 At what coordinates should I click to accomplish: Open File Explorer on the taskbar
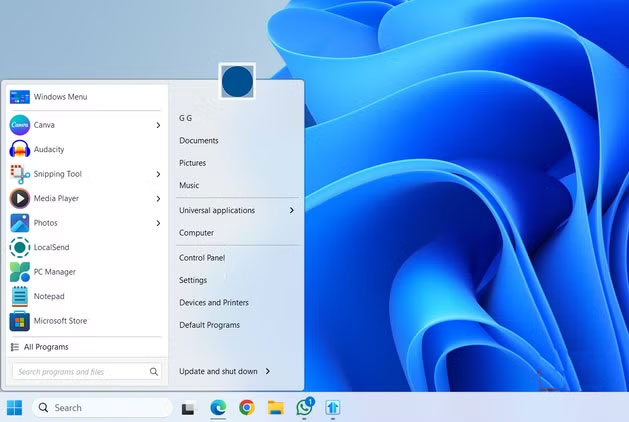click(275, 408)
